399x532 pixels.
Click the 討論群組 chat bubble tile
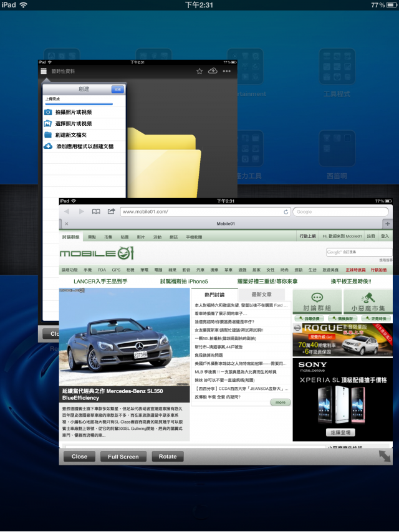coord(317,302)
